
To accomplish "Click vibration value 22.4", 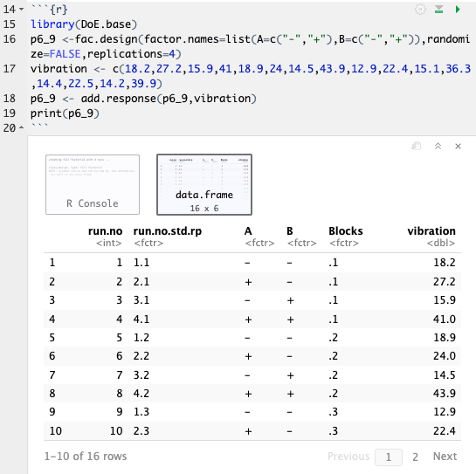I will tap(445, 431).
